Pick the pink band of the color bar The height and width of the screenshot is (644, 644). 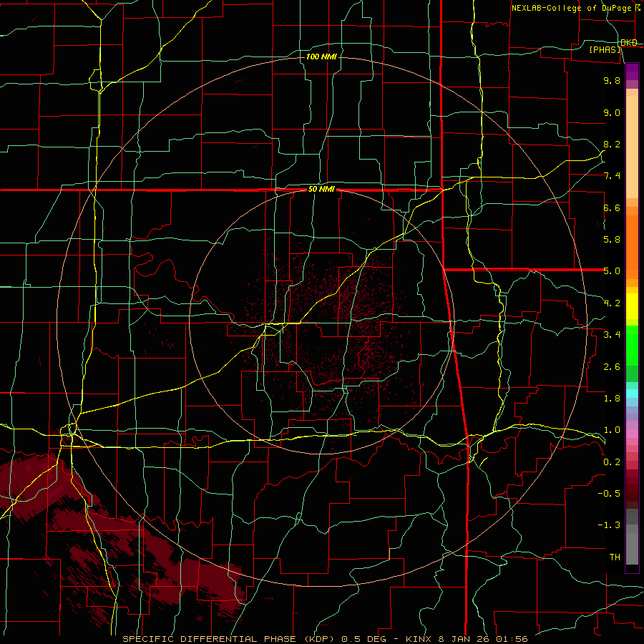pyautogui.click(x=632, y=434)
